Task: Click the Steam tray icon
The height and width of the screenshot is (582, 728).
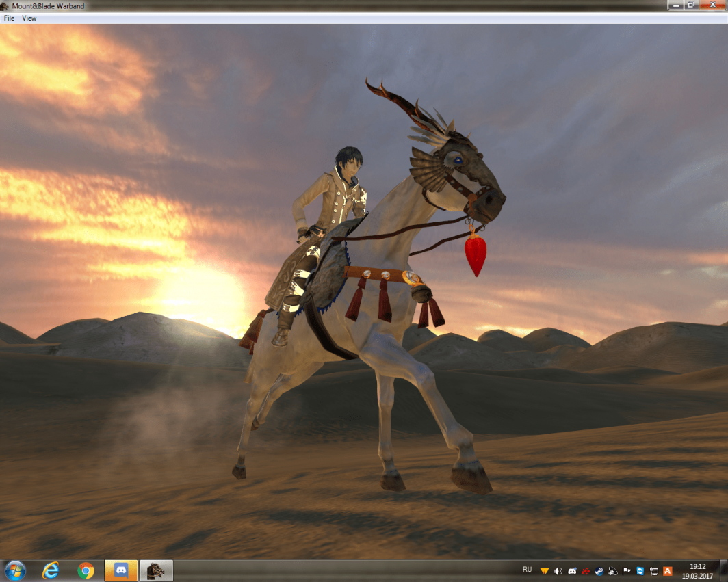Action: pyautogui.click(x=599, y=570)
